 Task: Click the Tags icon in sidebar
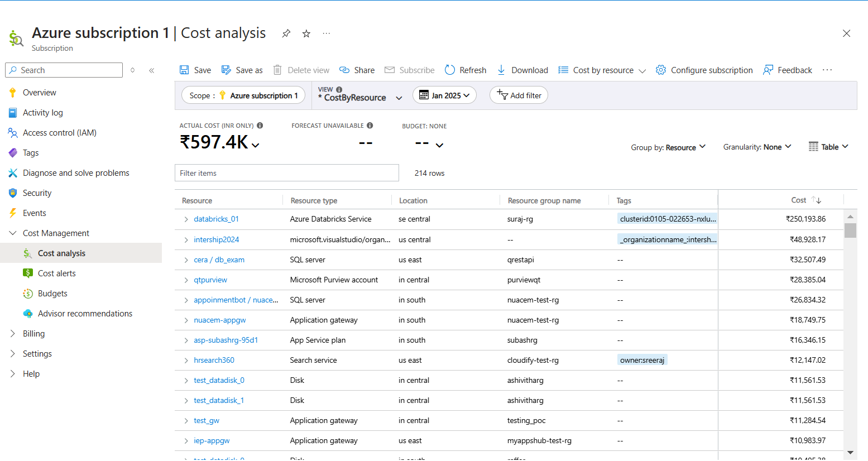(x=12, y=153)
